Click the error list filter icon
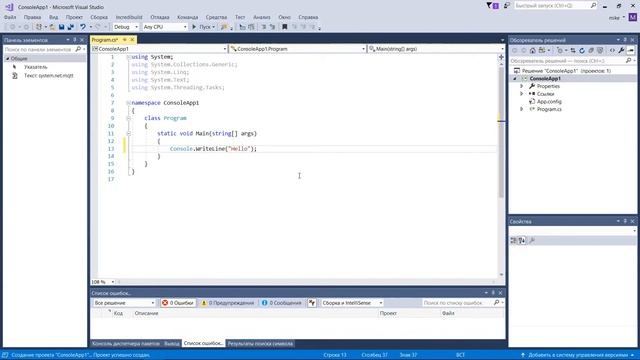The image size is (640, 360). pos(312,303)
